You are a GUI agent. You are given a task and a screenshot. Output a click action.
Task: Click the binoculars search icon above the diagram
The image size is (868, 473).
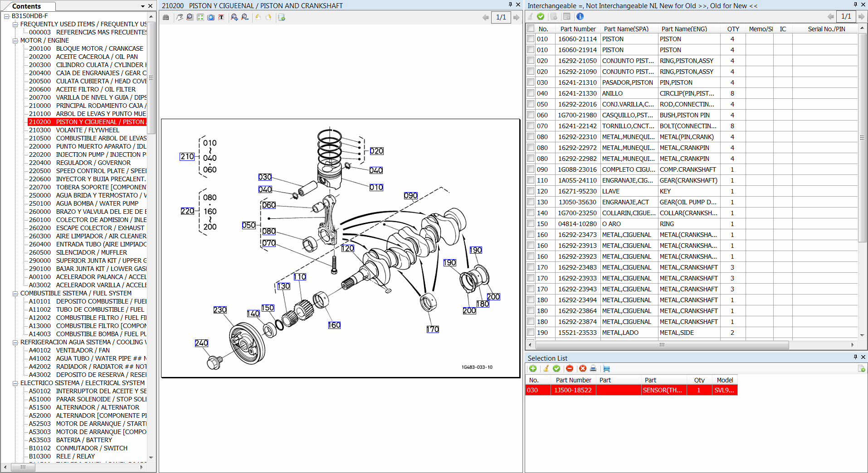(x=166, y=17)
